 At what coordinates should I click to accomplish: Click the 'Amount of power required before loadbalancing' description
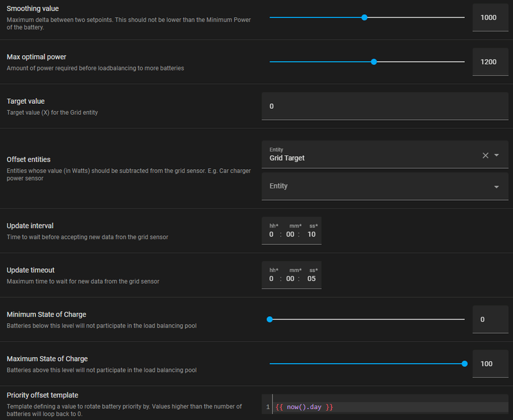[x=95, y=68]
